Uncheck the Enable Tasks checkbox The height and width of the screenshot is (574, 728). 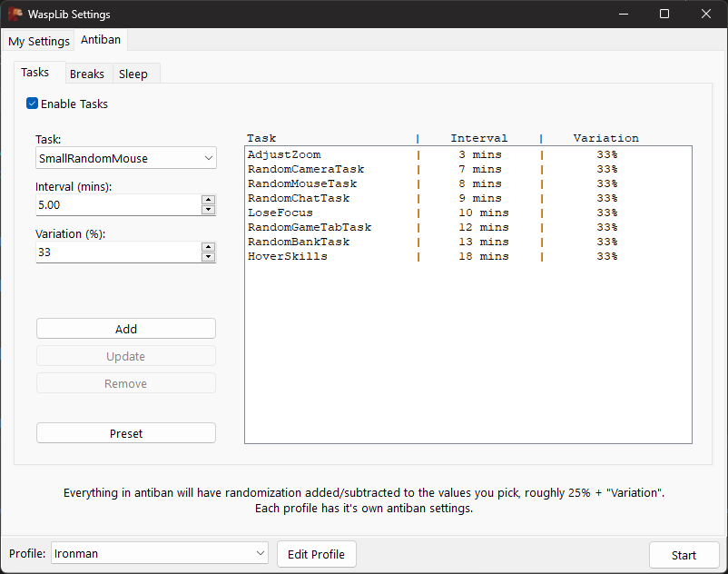[33, 104]
